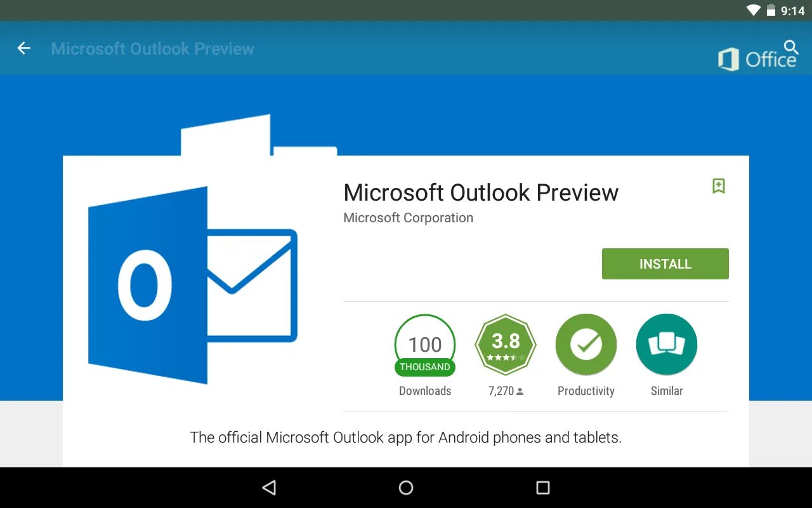
Task: Tap Android home circle button
Action: click(x=406, y=488)
